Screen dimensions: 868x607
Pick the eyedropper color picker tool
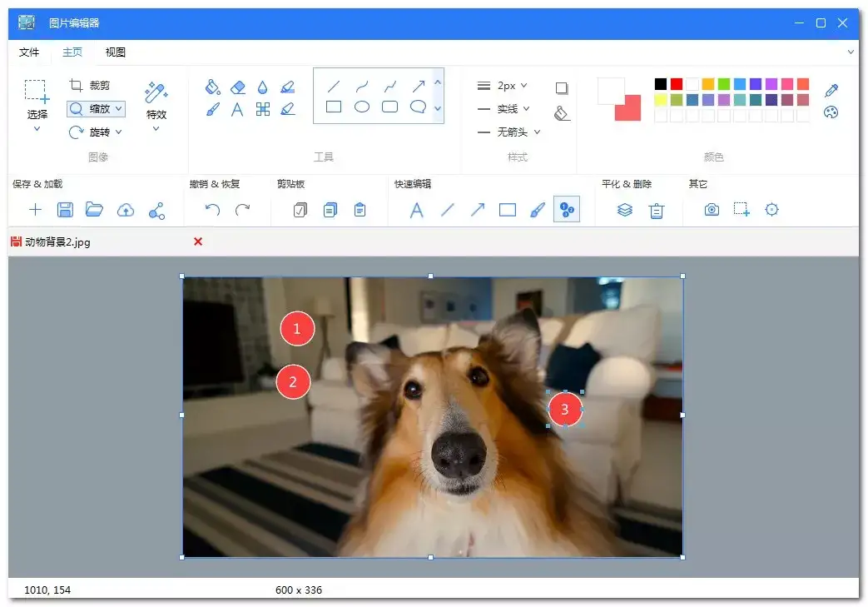point(831,90)
